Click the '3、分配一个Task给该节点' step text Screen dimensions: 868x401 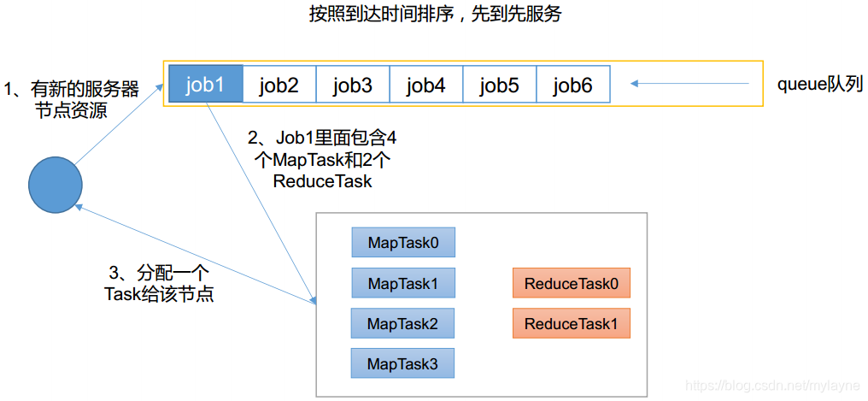click(160, 284)
